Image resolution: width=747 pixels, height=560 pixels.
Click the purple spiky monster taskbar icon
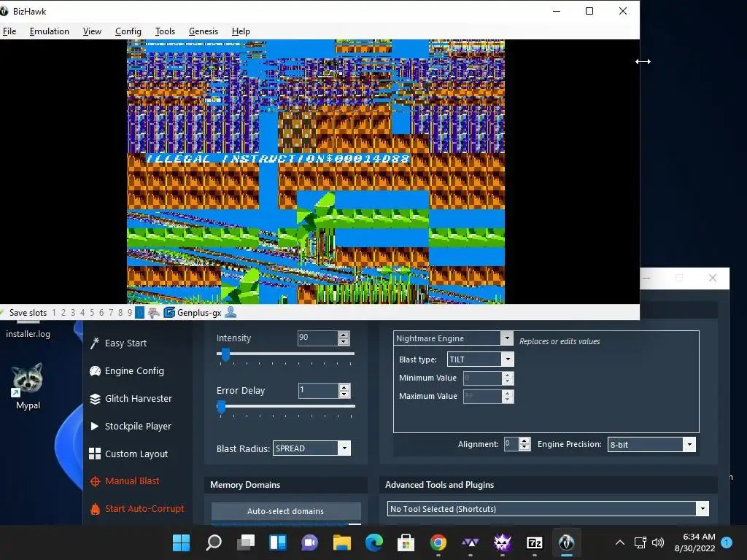click(502, 542)
